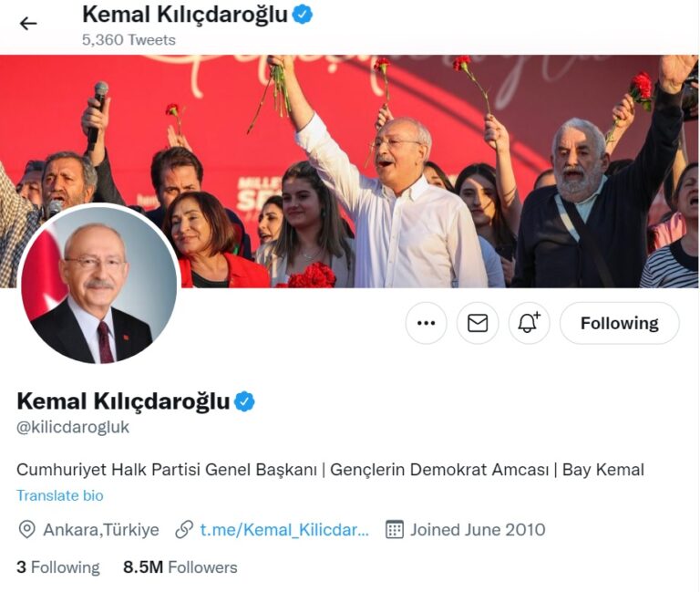Image resolution: width=700 pixels, height=592 pixels.
Task: View the 3 Following list
Action: (58, 567)
